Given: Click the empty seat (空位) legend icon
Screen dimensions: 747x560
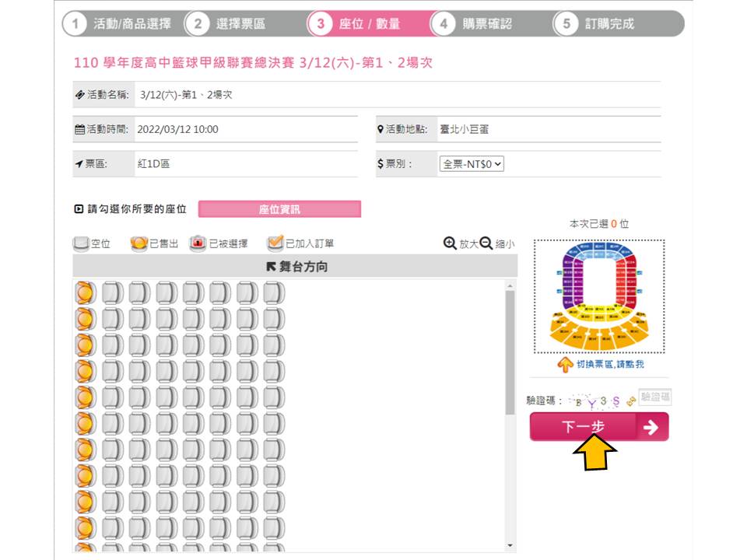Looking at the screenshot, I should [81, 243].
